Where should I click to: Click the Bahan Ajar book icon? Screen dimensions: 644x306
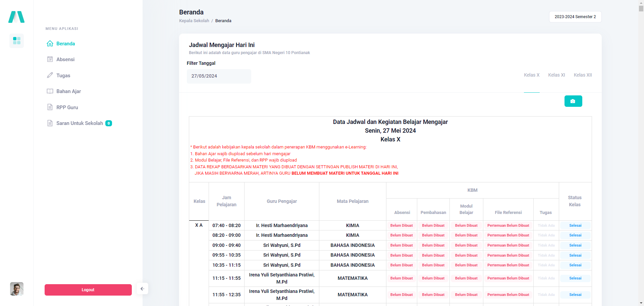click(x=50, y=91)
